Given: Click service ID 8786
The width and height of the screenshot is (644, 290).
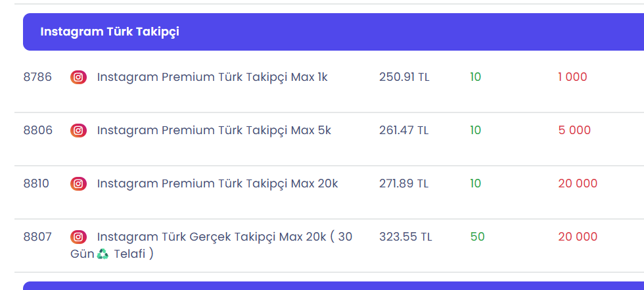Looking at the screenshot, I should point(38,77).
